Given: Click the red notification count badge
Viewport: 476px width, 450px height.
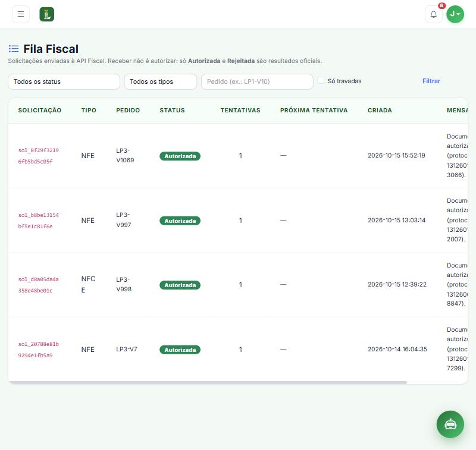Looking at the screenshot, I should 441,5.
